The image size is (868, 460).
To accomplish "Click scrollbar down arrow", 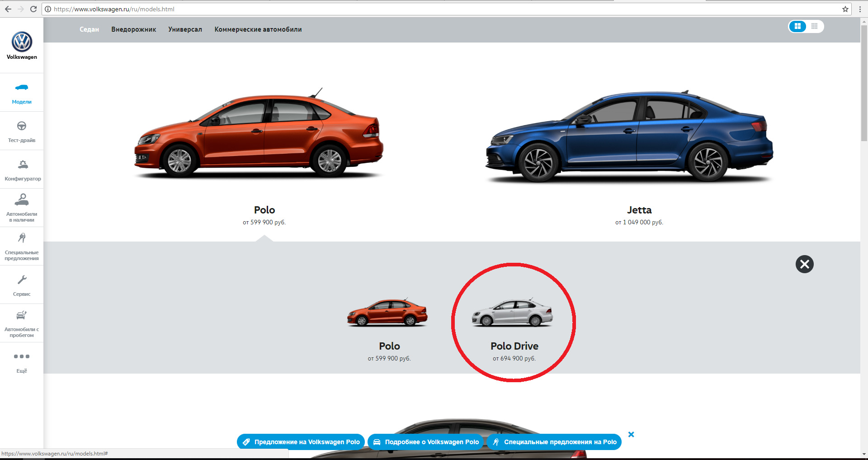I will [864, 454].
